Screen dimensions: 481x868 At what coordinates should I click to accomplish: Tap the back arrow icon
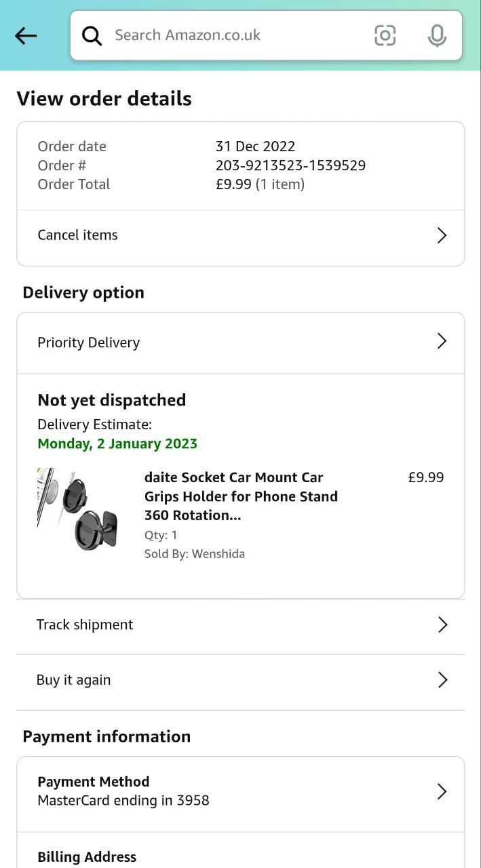tap(26, 36)
